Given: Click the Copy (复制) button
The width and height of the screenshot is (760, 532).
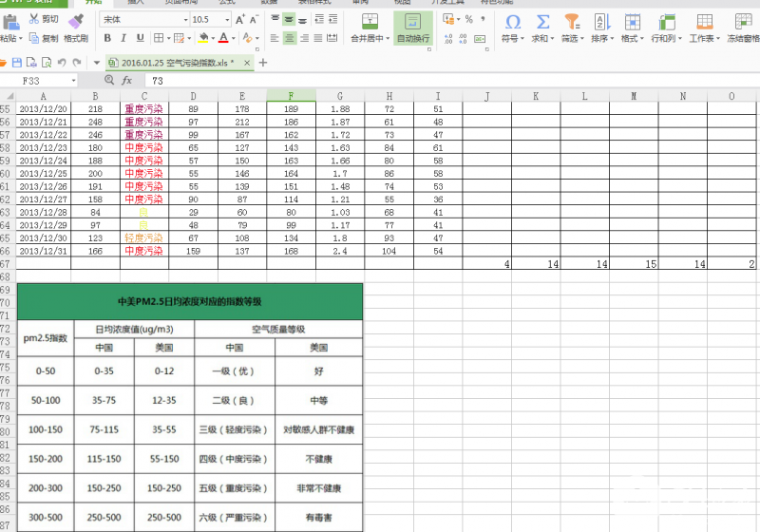Looking at the screenshot, I should [x=43, y=39].
